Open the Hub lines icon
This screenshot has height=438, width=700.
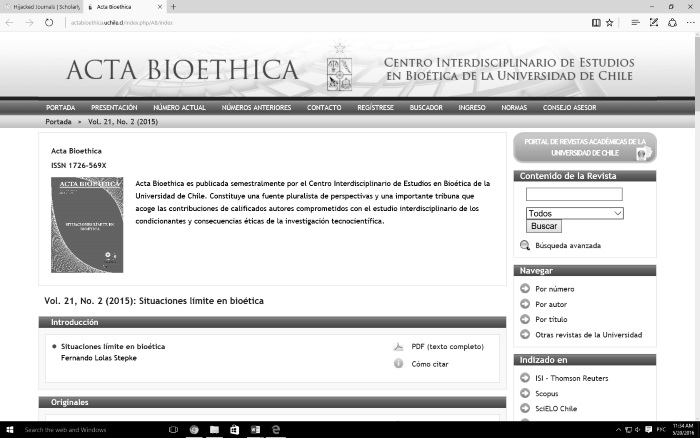click(x=635, y=23)
